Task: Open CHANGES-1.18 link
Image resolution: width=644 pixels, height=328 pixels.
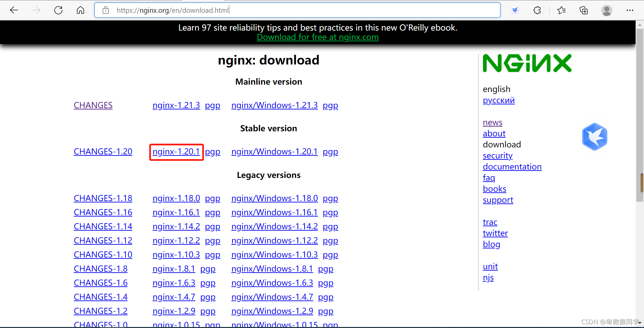Action: (x=103, y=198)
